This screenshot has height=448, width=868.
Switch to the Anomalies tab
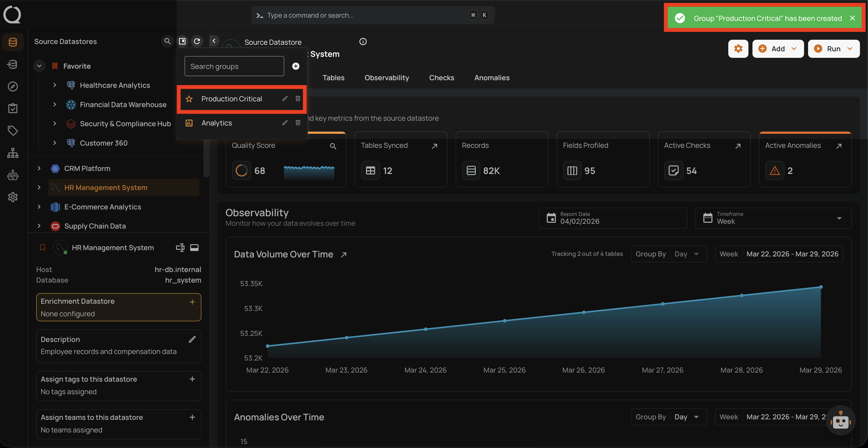[492, 78]
